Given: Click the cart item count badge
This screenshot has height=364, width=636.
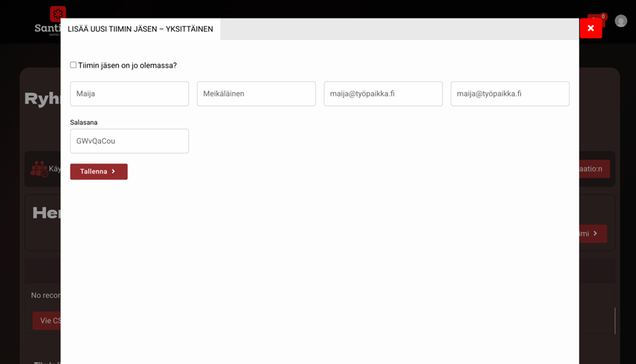Looking at the screenshot, I should (603, 16).
